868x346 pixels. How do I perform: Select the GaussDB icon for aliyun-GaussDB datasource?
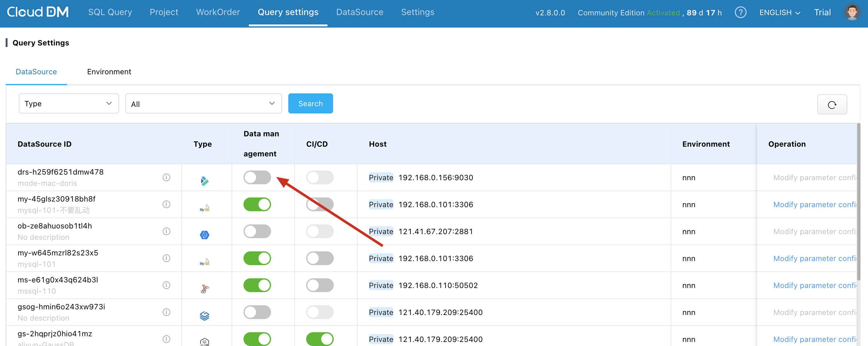205,341
